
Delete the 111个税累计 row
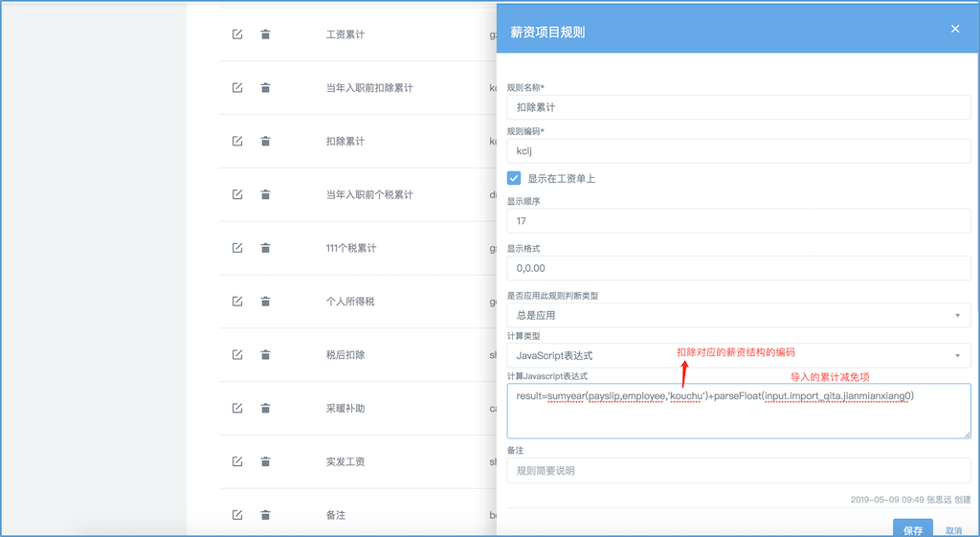(x=266, y=248)
